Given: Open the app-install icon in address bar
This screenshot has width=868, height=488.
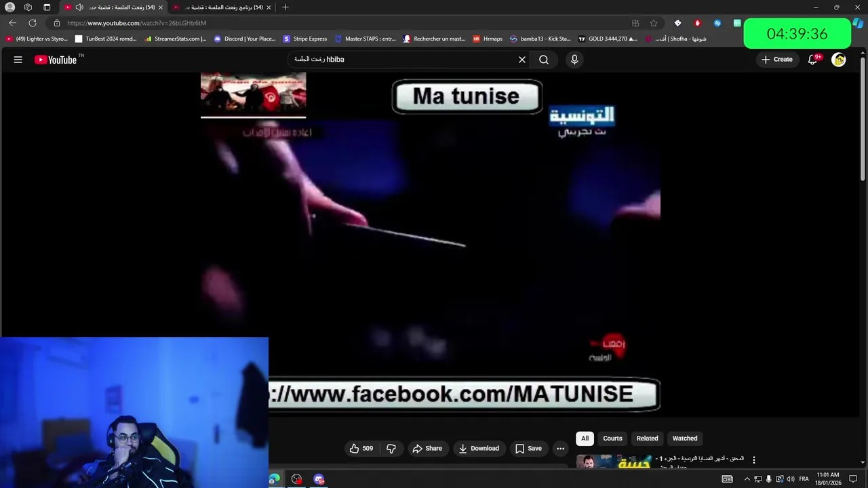Looking at the screenshot, I should (x=635, y=23).
